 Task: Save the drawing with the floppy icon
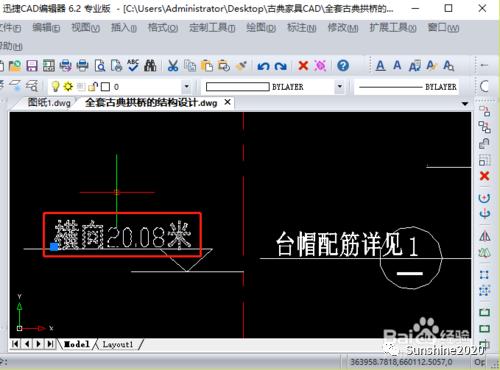tap(32, 66)
